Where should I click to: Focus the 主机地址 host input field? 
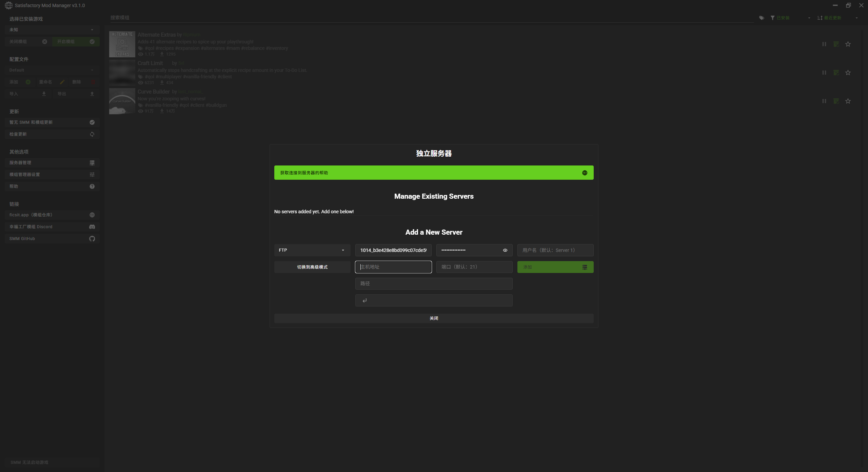coord(393,267)
